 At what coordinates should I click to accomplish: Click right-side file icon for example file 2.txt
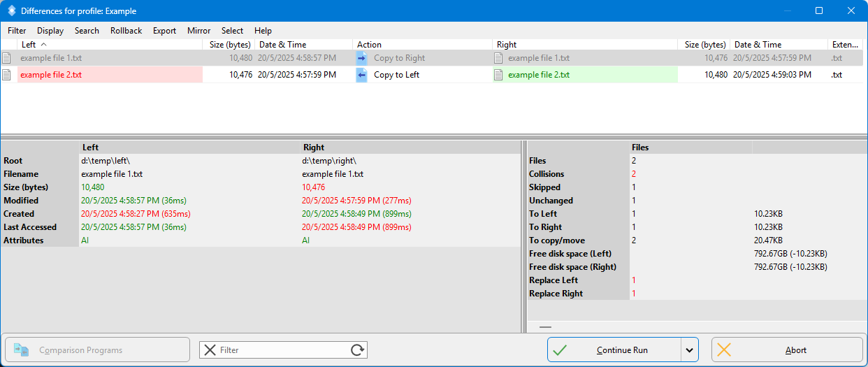coord(498,75)
